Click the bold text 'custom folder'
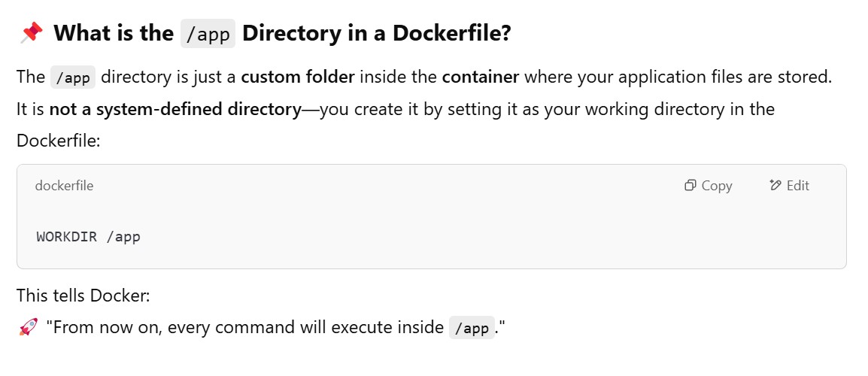 coord(297,77)
